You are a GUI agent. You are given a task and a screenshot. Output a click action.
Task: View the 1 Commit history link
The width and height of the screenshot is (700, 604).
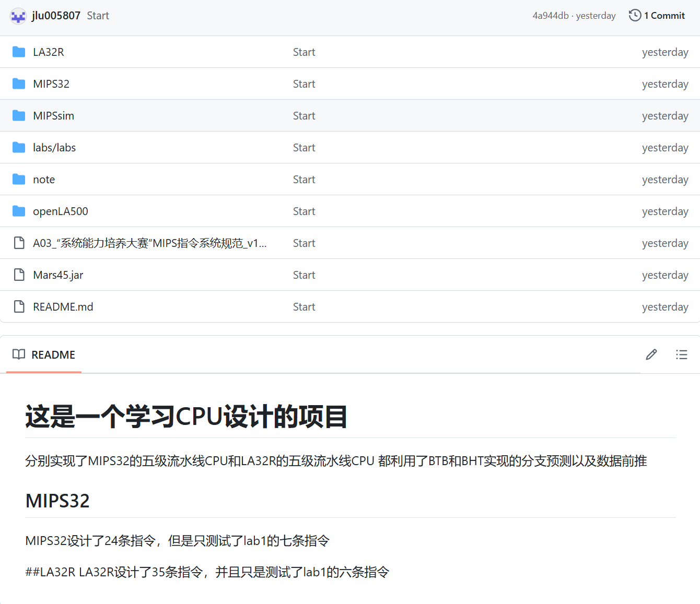[x=664, y=16]
